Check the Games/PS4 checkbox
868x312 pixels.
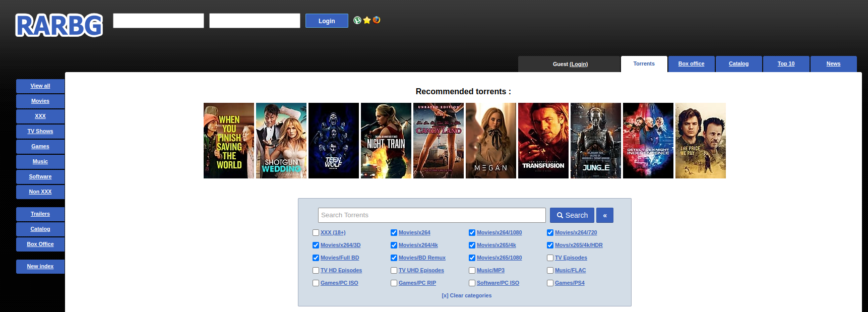[550, 283]
